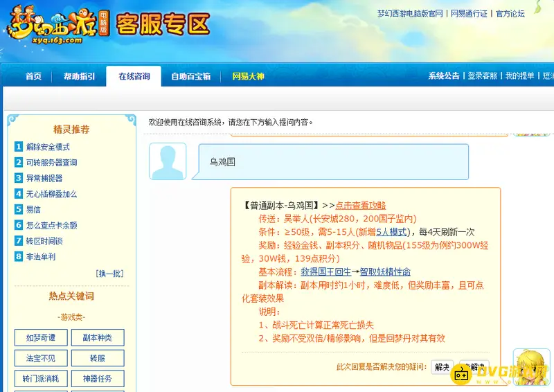Click the 梦幻西游 xyq.163.com logo
The height and width of the screenshot is (392, 554).
click(57, 25)
